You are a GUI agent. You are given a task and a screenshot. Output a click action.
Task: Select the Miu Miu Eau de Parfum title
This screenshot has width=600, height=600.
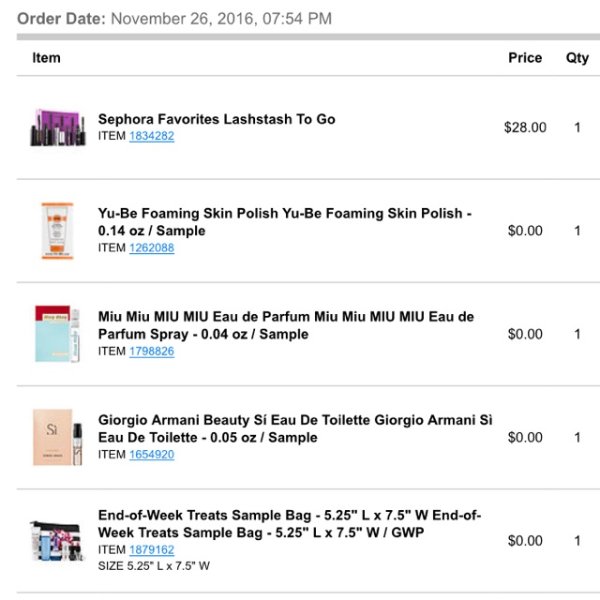click(286, 325)
